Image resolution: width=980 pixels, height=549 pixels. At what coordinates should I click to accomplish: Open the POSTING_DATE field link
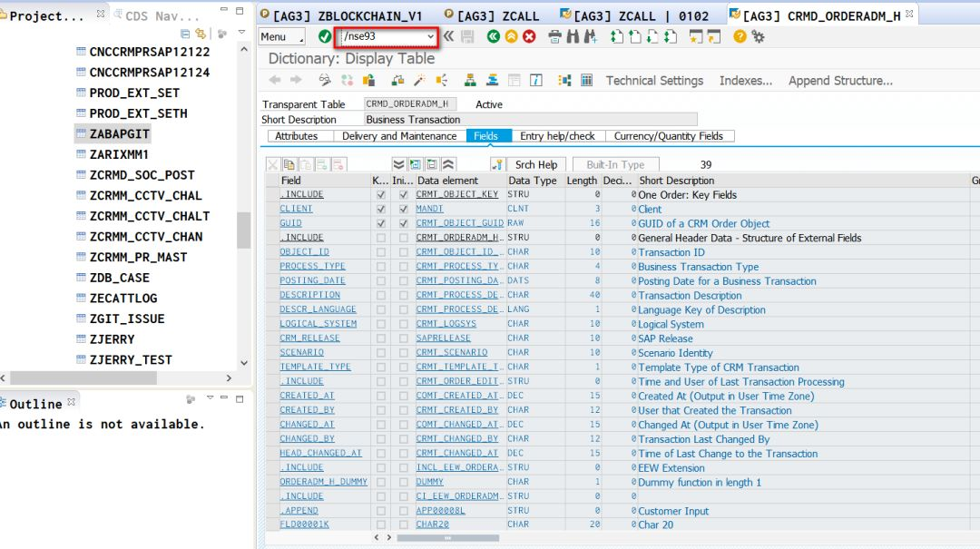tap(312, 280)
